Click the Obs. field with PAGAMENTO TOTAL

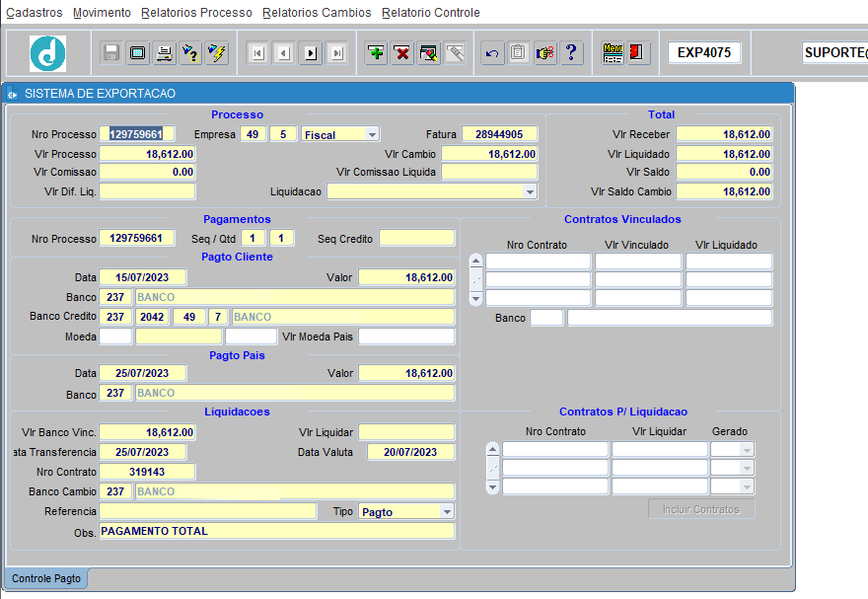[277, 531]
